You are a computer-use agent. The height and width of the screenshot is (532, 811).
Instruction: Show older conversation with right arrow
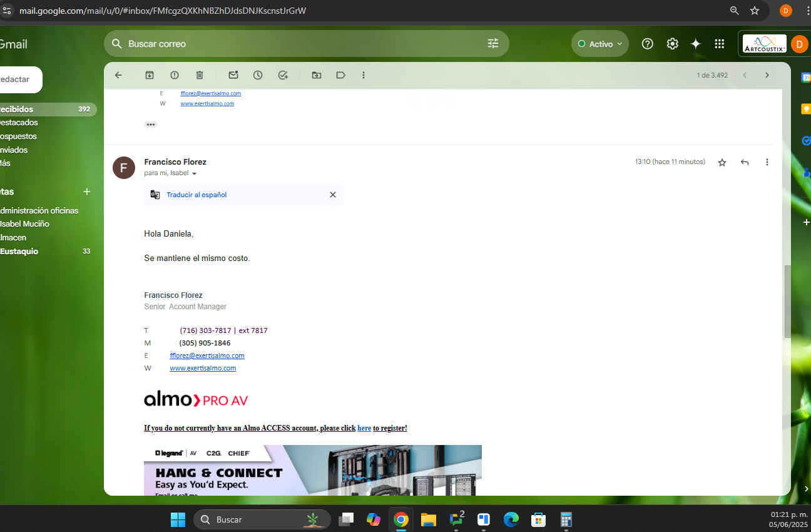[x=767, y=75]
